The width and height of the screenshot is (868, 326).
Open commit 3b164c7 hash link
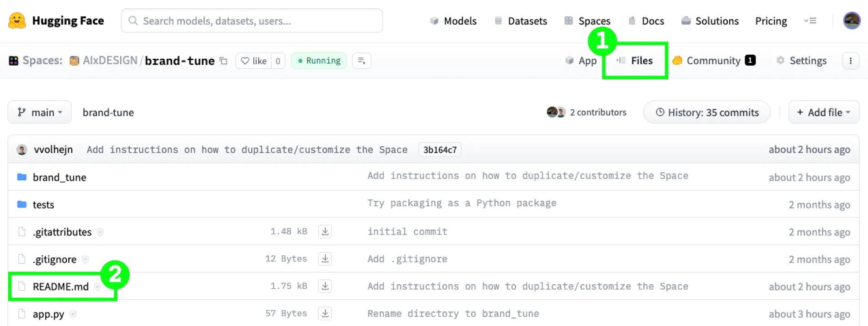coord(440,150)
